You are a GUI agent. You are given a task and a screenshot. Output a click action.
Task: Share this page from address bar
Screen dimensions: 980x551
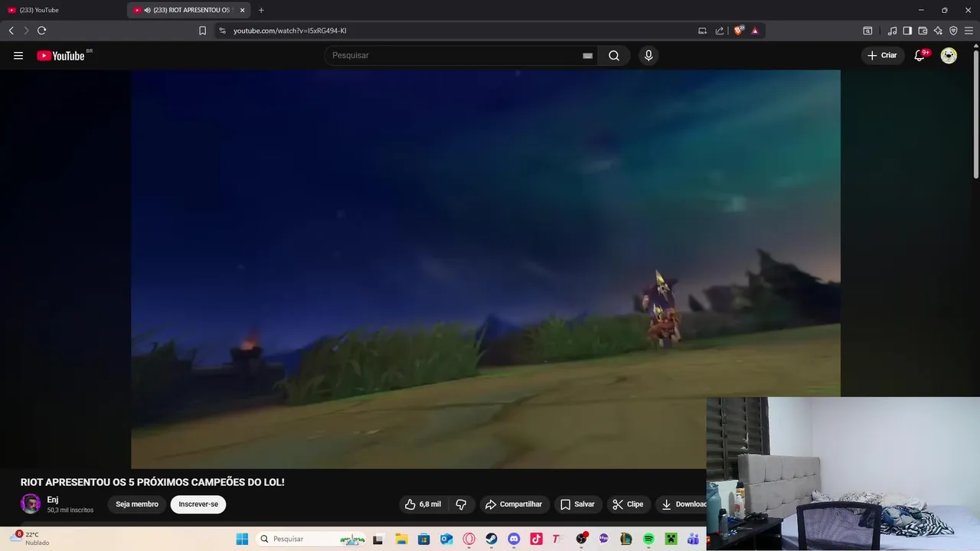(720, 31)
